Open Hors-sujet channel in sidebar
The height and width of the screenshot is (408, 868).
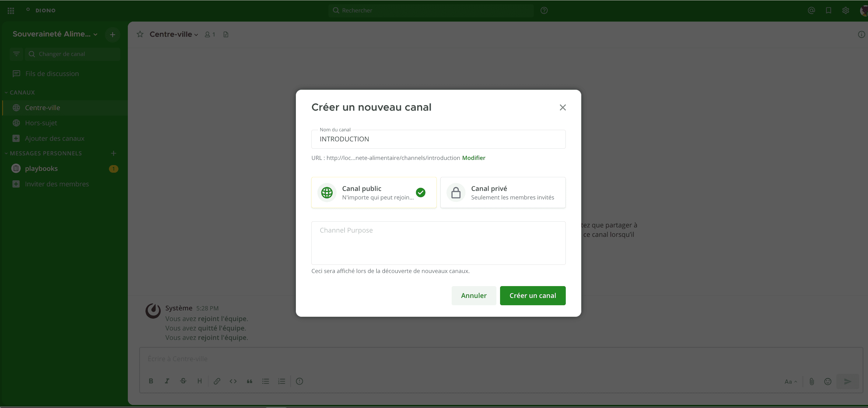point(41,123)
